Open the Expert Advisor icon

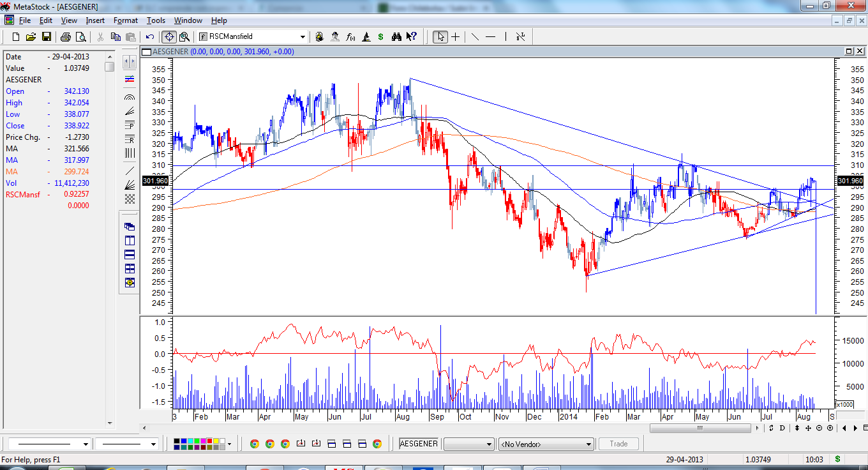coord(319,36)
